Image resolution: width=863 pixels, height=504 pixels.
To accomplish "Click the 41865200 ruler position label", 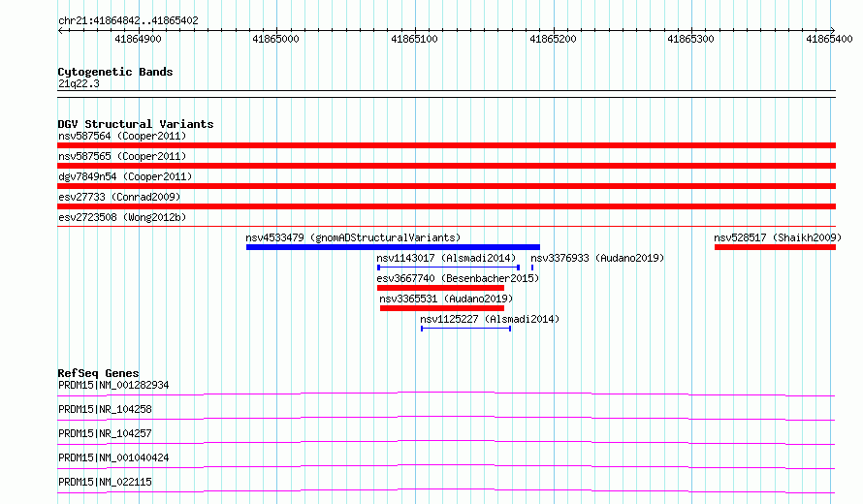I will coord(553,39).
